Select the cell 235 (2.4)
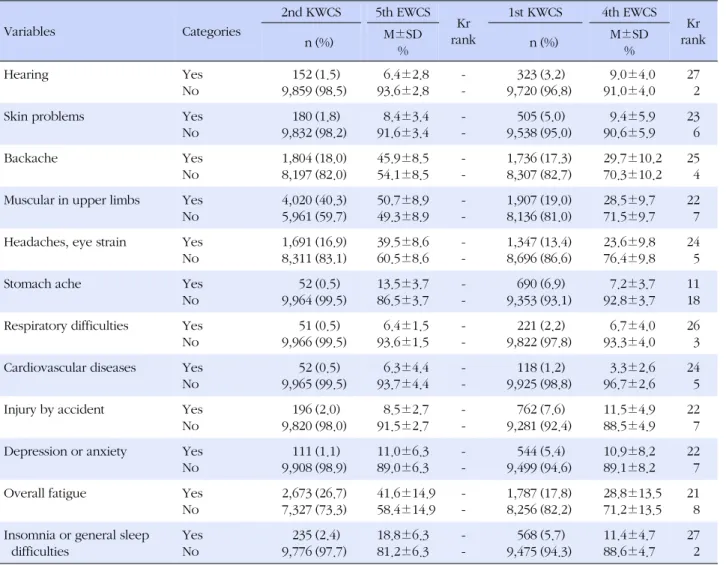 tap(316, 535)
